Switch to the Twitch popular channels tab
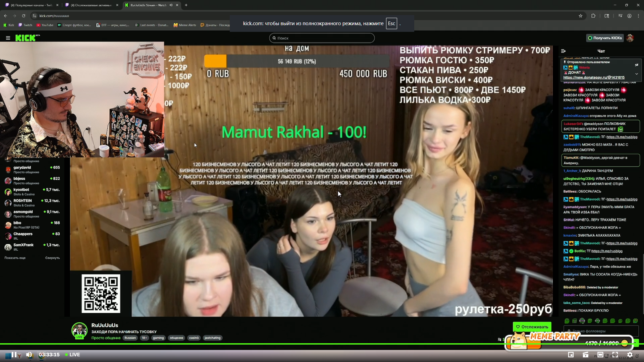Image resolution: width=644 pixels, height=362 pixels. pyautogui.click(x=32, y=5)
